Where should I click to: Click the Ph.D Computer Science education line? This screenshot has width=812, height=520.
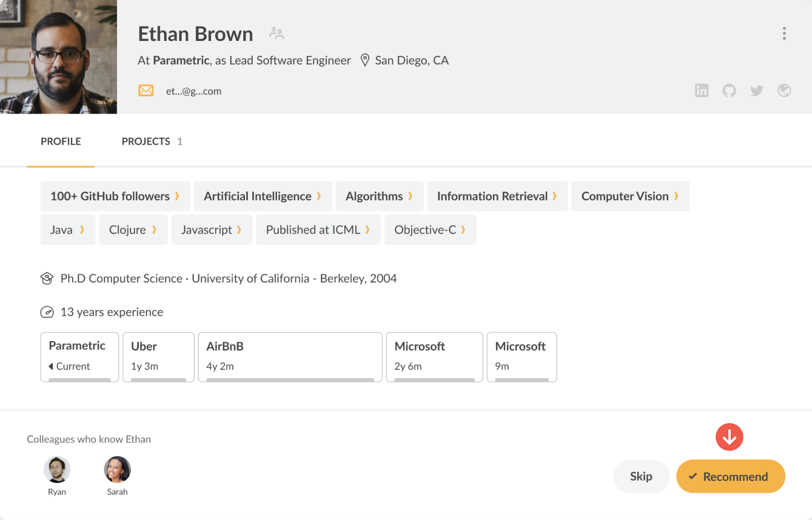click(x=228, y=278)
